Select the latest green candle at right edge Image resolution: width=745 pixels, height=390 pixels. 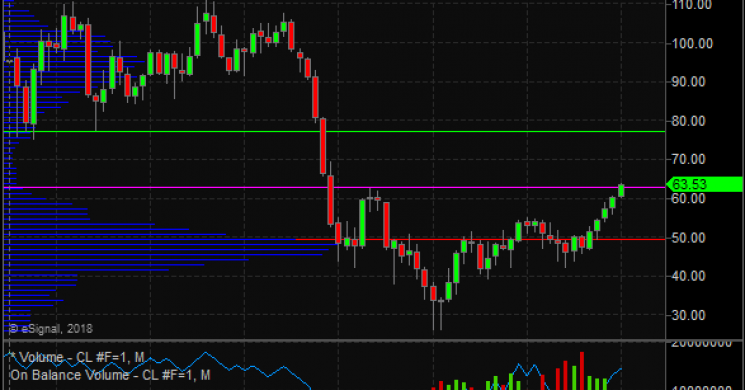(621, 190)
